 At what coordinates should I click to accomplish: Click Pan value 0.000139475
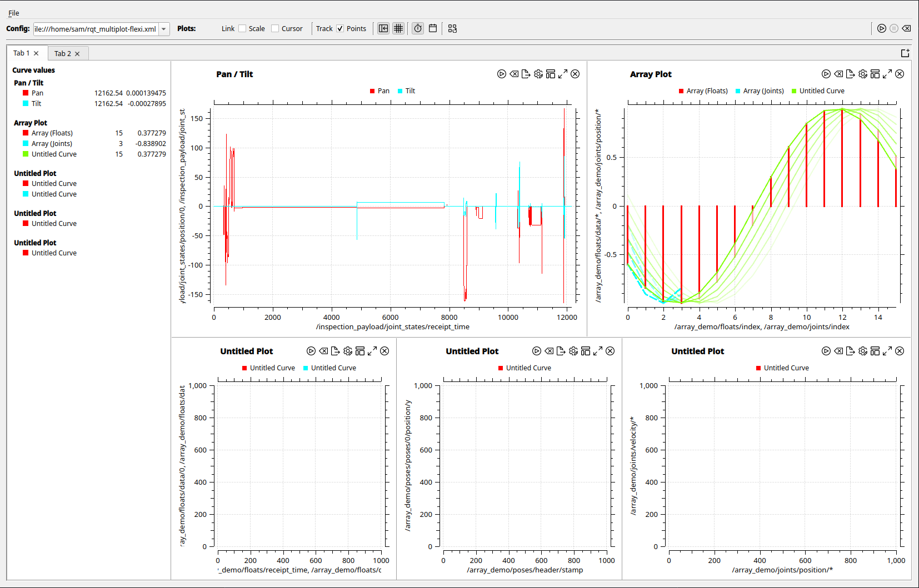pos(146,93)
